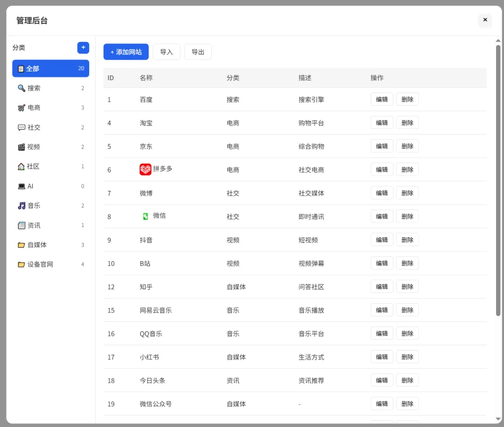Click the clapperboard icon beside 视频
The image size is (504, 427).
pos(21,147)
